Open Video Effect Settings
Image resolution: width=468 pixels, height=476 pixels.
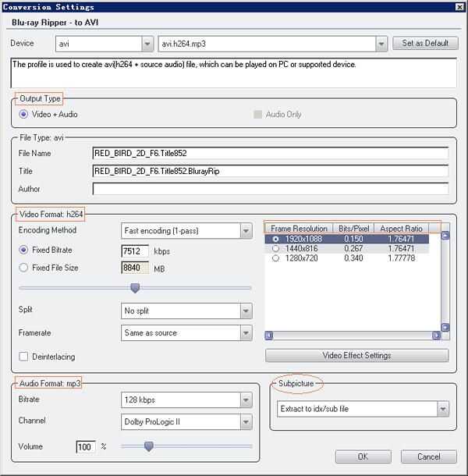pyautogui.click(x=357, y=356)
